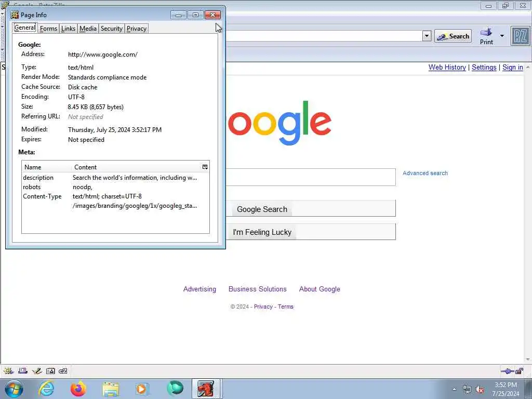Maximize the Page Info window
The image size is (532, 399).
(x=195, y=15)
